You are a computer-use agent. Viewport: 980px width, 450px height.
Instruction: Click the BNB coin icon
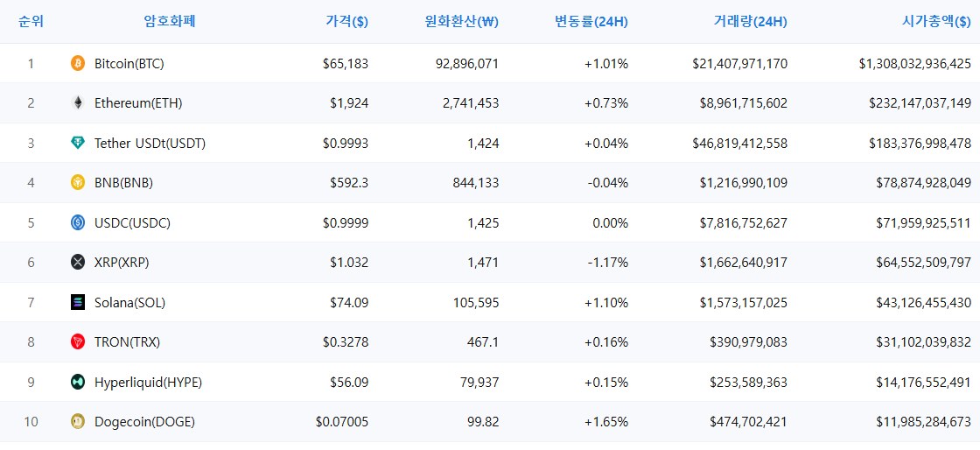(x=78, y=182)
